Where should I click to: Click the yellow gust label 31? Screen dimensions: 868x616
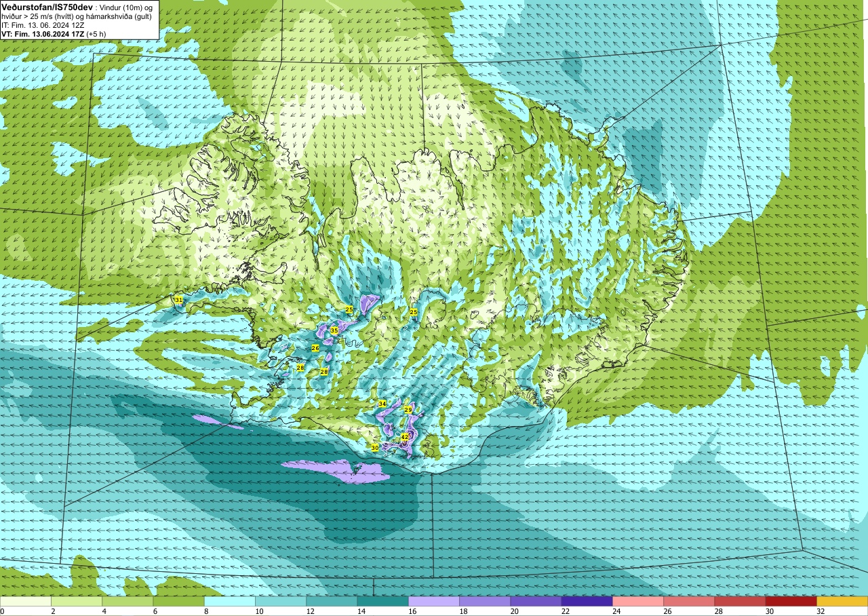178,300
